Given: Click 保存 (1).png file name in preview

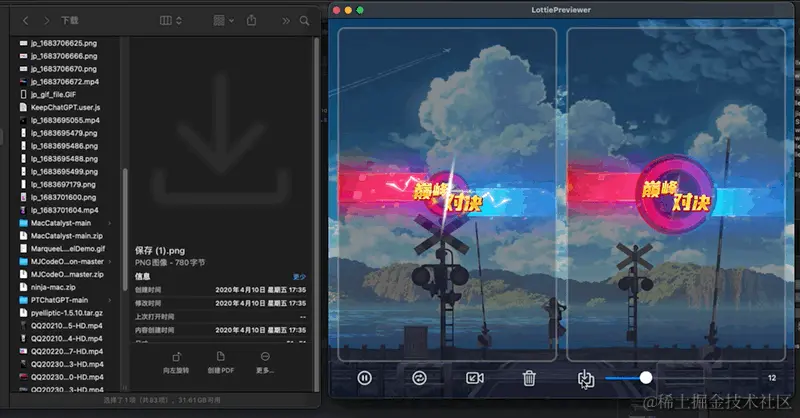Looking at the screenshot, I should point(160,251).
